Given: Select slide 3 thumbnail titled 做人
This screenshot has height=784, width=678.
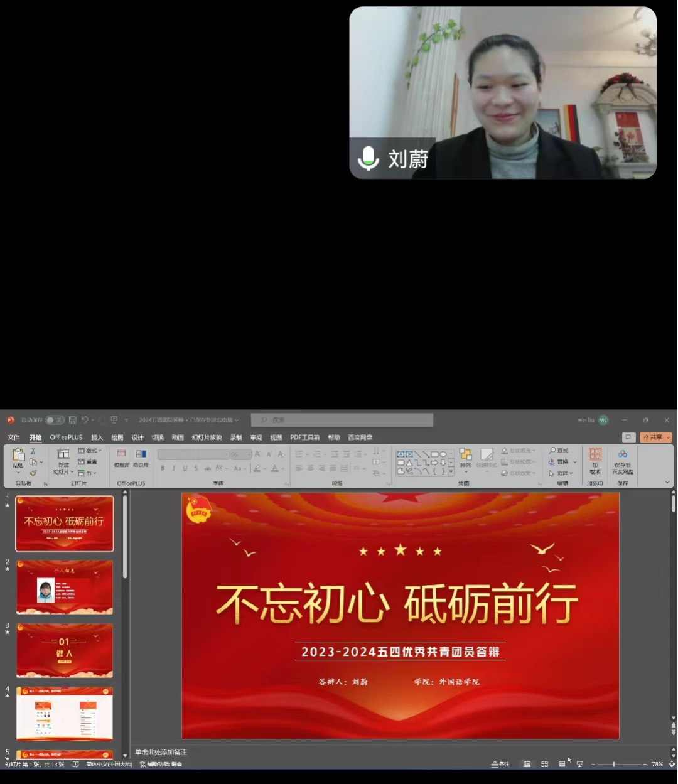Looking at the screenshot, I should click(65, 650).
